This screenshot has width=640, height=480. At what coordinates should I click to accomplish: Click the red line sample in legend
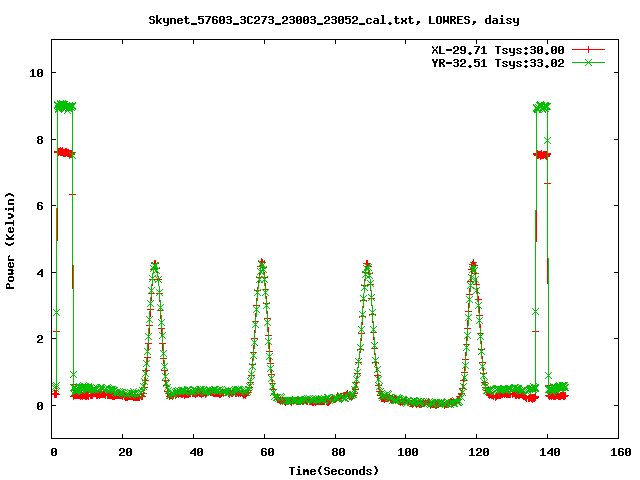[588, 49]
